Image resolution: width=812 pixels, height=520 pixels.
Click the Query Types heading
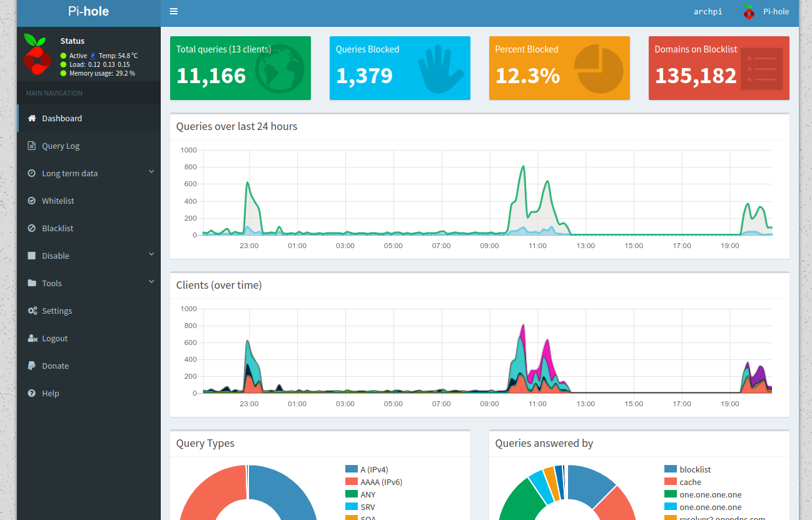(205, 443)
